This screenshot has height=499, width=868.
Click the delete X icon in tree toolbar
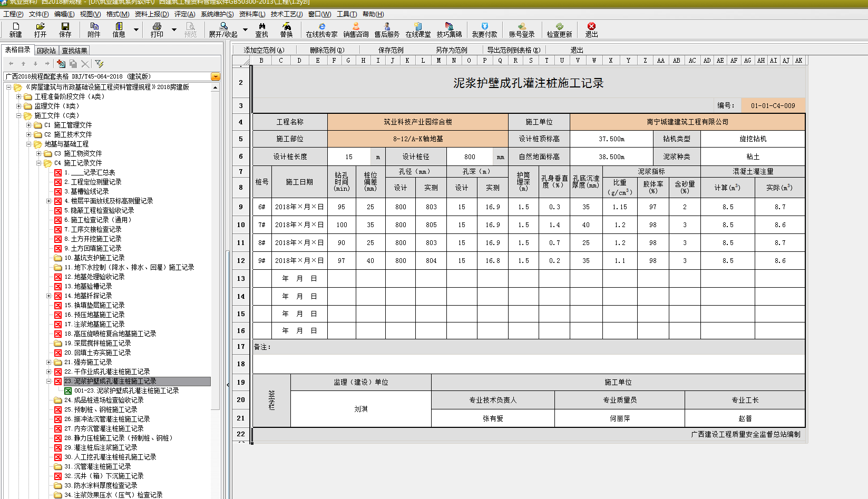(85, 64)
